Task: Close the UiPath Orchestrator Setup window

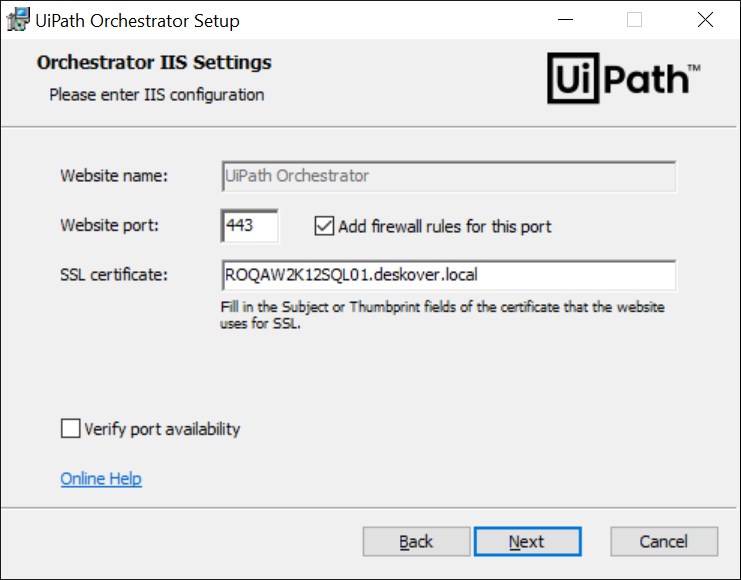Action: coord(705,20)
